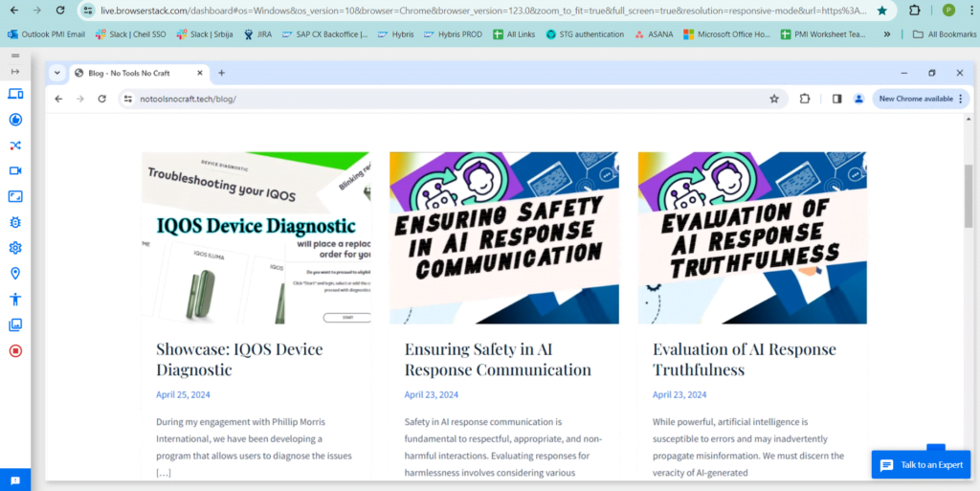This screenshot has width=980, height=491.
Task: Open the ASANA bookmark
Action: (x=654, y=34)
